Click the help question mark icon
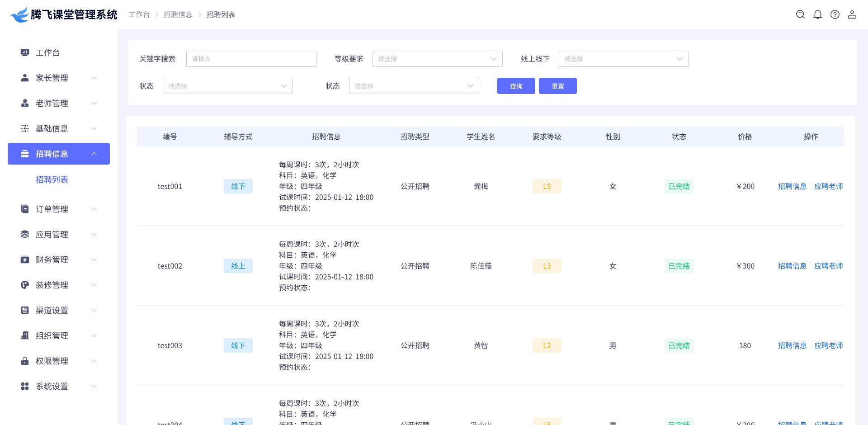Image resolution: width=868 pixels, height=425 pixels. click(835, 14)
